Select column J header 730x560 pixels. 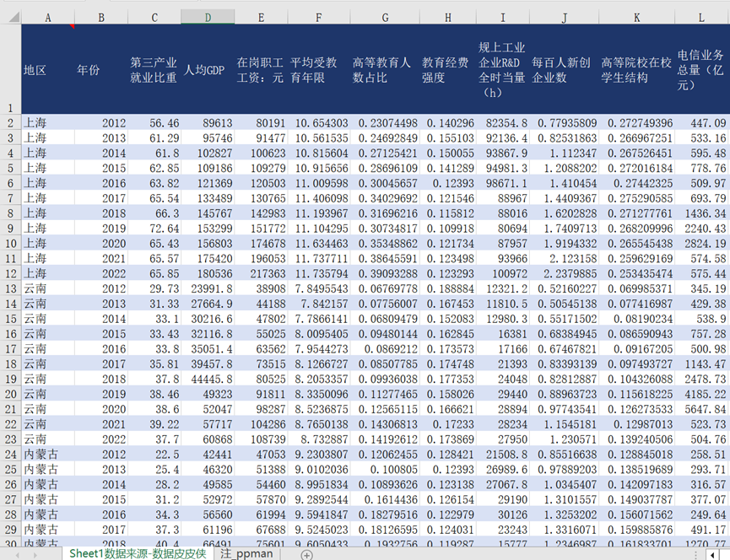(x=564, y=18)
